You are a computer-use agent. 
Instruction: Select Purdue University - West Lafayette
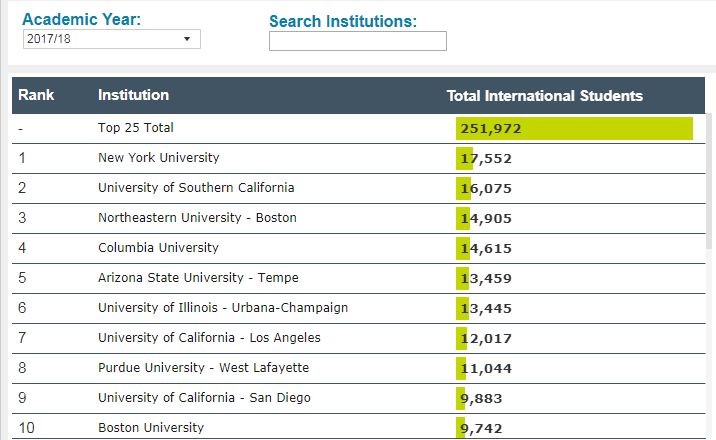point(203,368)
